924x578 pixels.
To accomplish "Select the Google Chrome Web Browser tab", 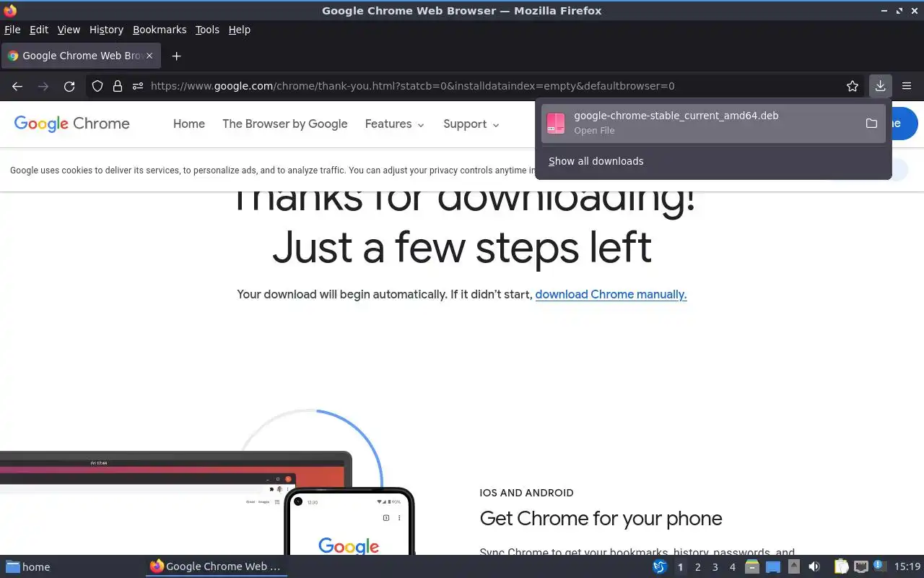I will (81, 56).
